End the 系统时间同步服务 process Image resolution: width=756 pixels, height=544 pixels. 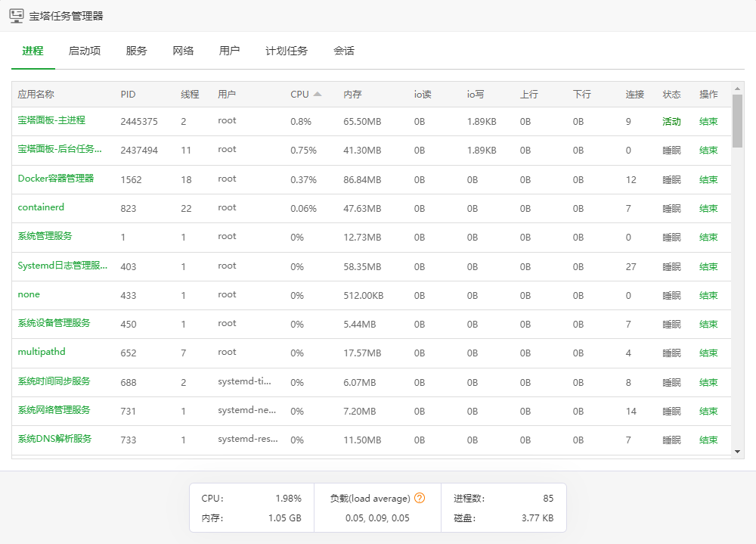pyautogui.click(x=708, y=382)
